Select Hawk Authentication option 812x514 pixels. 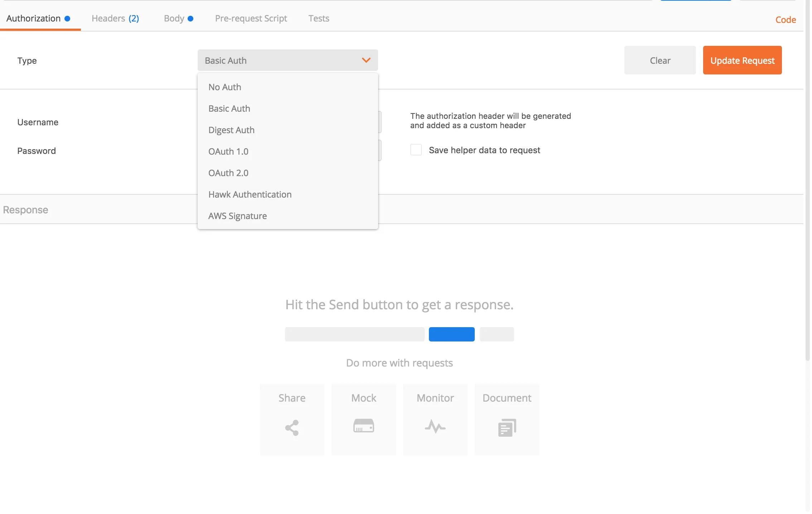tap(250, 194)
